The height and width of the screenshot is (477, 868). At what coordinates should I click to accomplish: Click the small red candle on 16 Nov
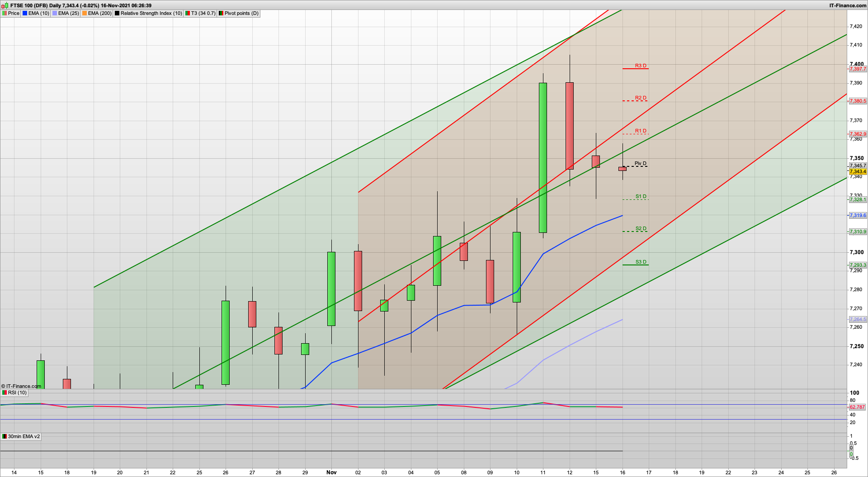pyautogui.click(x=623, y=169)
